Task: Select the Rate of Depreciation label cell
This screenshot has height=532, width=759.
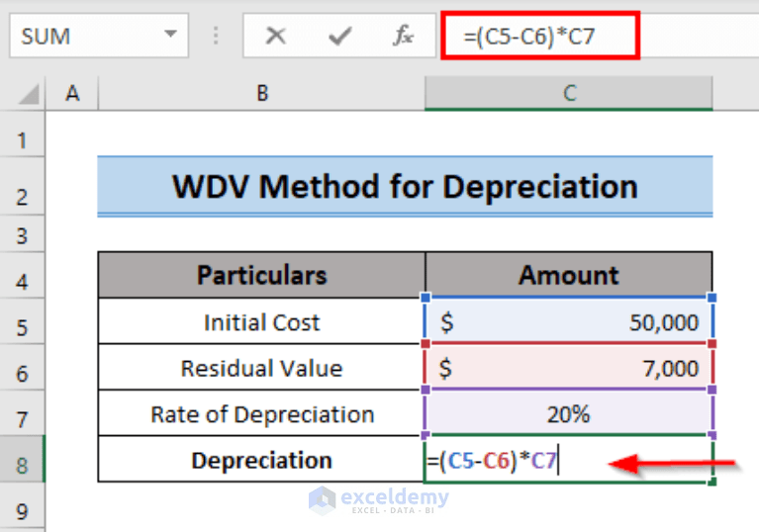Action: tap(262, 413)
